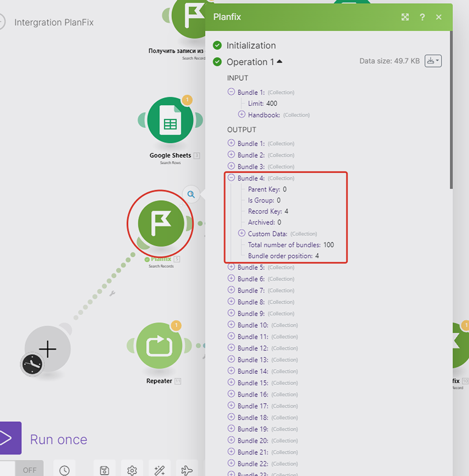The height and width of the screenshot is (476, 469).
Task: Expand Bundle 16
Action: click(x=231, y=394)
